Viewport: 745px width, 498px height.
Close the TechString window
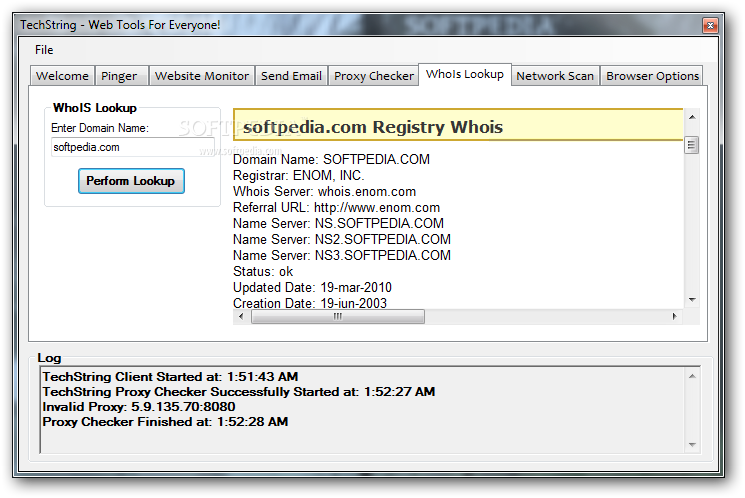(710, 25)
